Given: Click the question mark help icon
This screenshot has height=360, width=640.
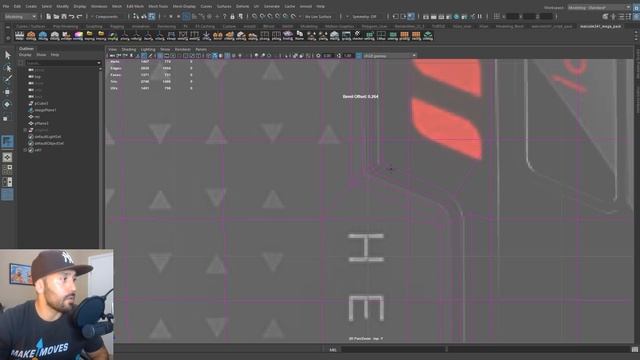Looking at the screenshot, I should click(x=224, y=17).
